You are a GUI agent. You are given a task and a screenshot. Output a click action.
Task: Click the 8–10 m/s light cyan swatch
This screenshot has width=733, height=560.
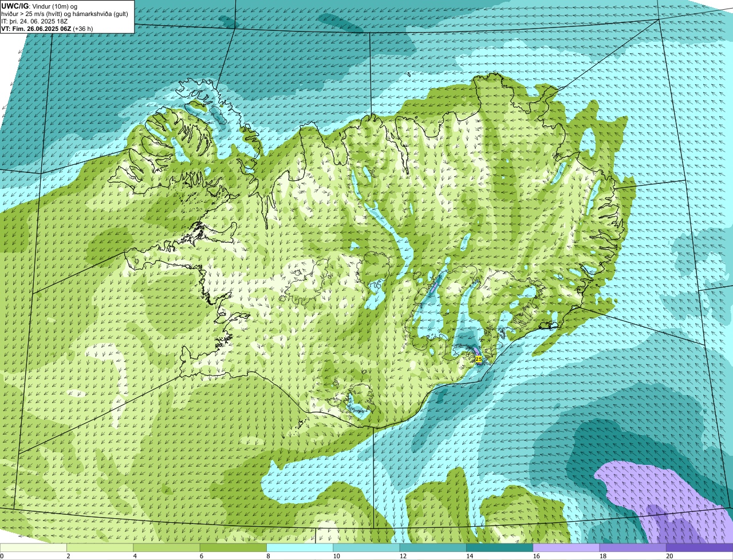click(299, 547)
